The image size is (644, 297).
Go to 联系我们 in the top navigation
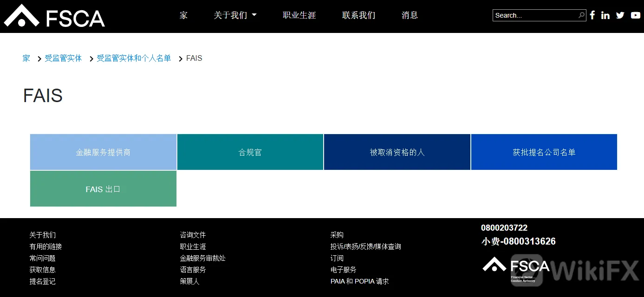[x=358, y=15]
